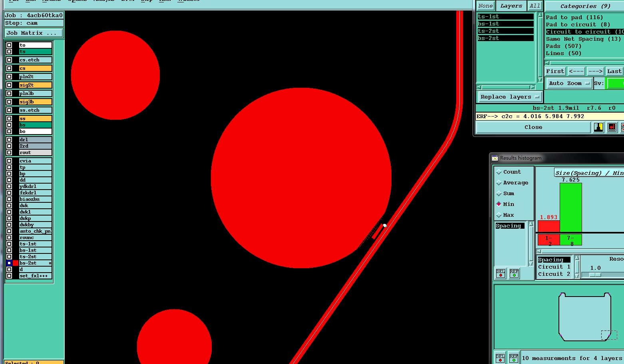The image size is (624, 364).
Task: Click the sig3b layer row
Action: coord(36,102)
